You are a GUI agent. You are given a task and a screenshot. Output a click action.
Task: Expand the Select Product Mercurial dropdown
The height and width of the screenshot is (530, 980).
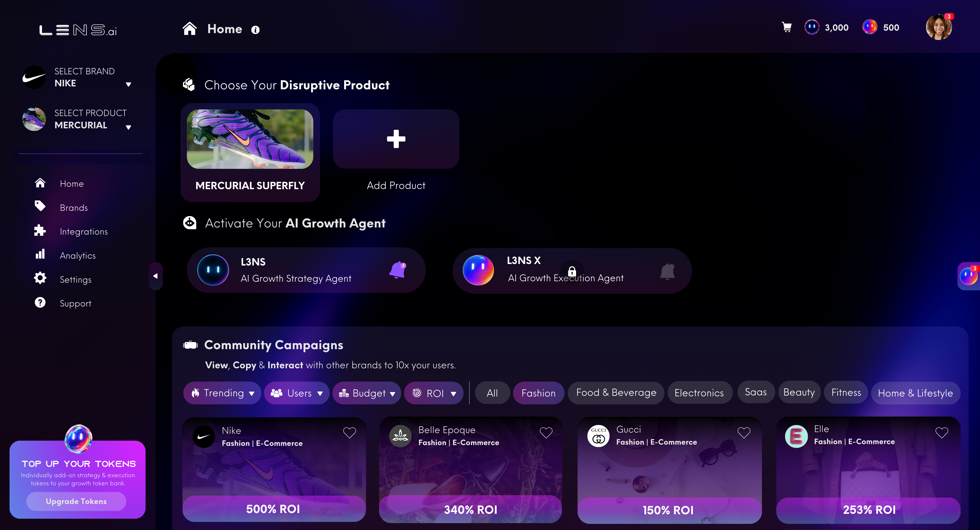click(128, 127)
